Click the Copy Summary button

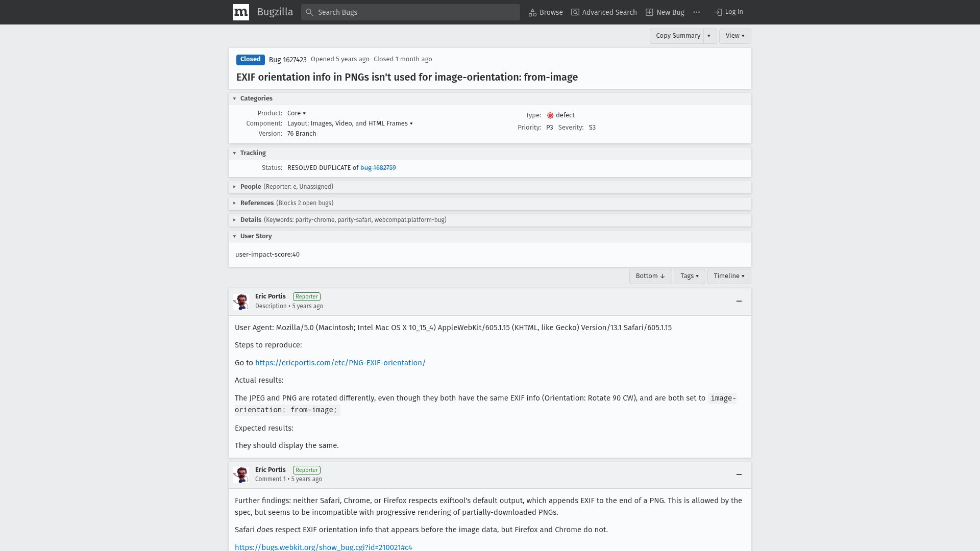click(x=677, y=36)
